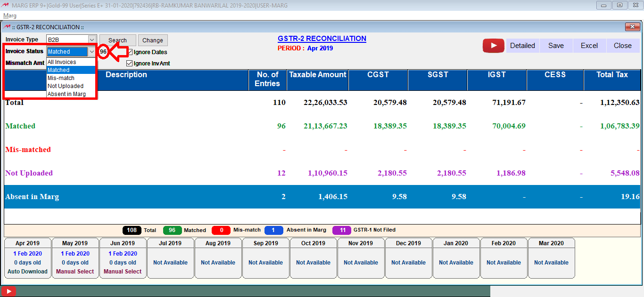The width and height of the screenshot is (644, 297).
Task: Disable the Ignore InvAmt checkbox
Action: coord(129,63)
